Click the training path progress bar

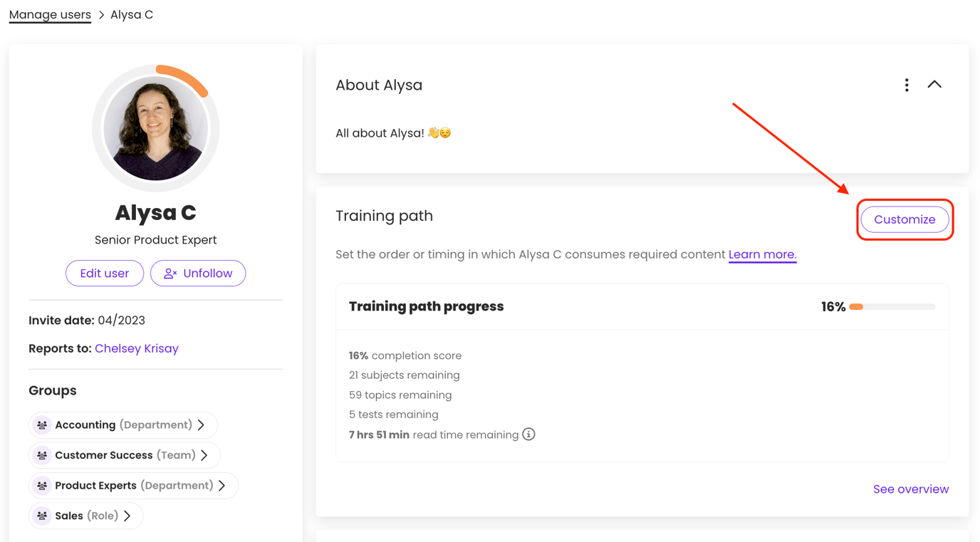coord(892,307)
